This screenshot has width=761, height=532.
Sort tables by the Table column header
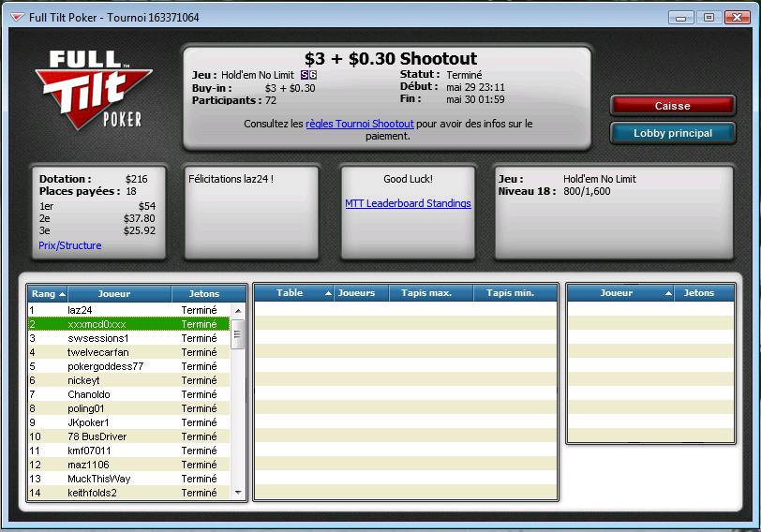tap(294, 293)
